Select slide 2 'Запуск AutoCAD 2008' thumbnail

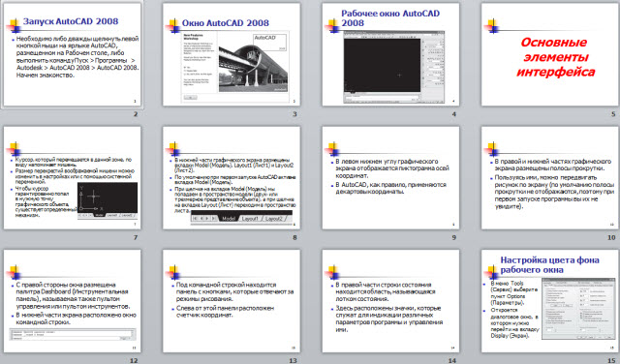[x=72, y=54]
